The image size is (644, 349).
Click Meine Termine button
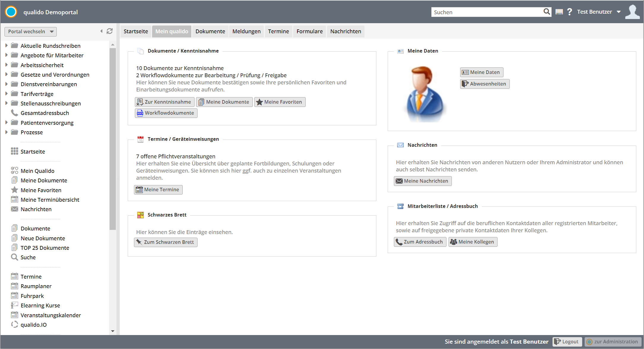tap(158, 189)
